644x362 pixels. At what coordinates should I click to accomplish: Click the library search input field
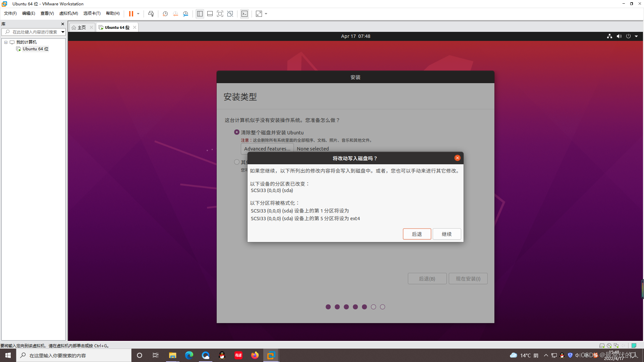click(x=33, y=32)
